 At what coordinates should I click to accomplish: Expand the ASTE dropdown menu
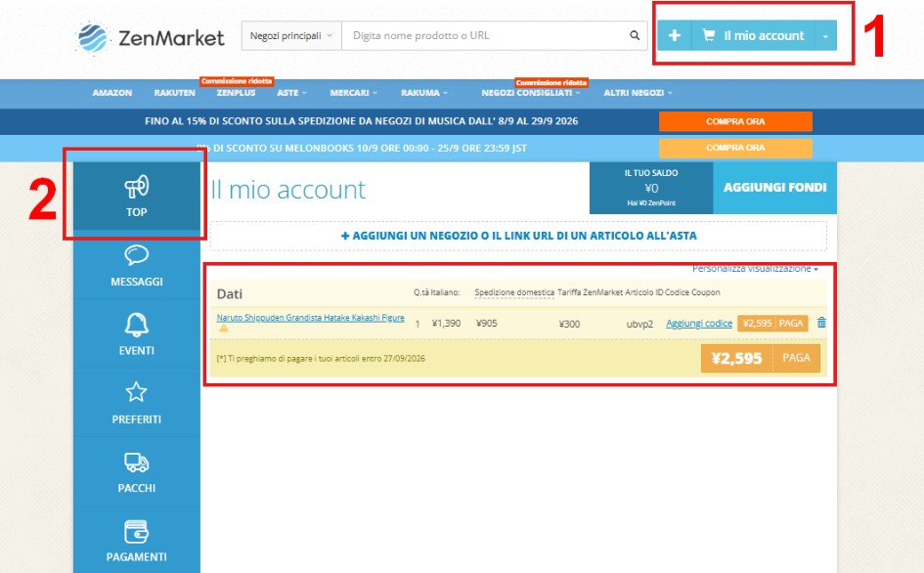[291, 93]
